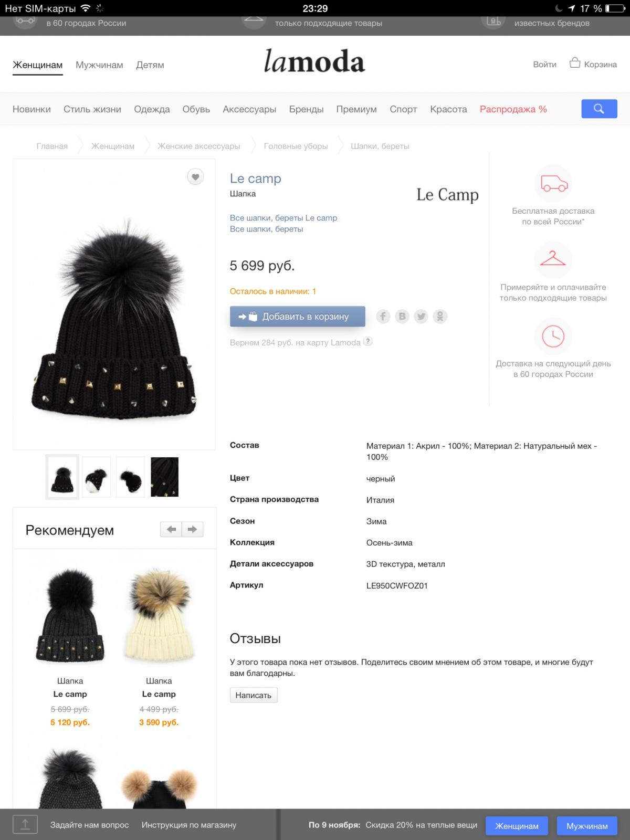Click the scroll-to-top arrow in bottom bar
The image size is (630, 840).
pos(25,824)
